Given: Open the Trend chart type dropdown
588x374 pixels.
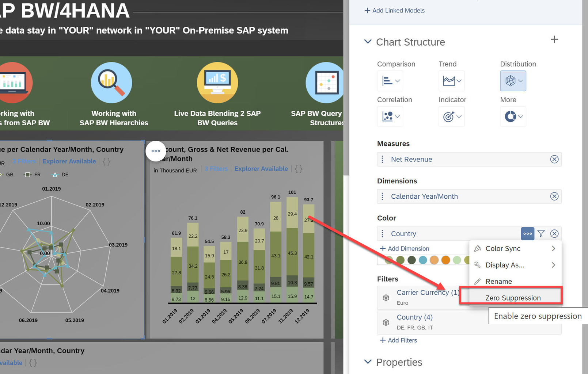Looking at the screenshot, I should pyautogui.click(x=452, y=81).
